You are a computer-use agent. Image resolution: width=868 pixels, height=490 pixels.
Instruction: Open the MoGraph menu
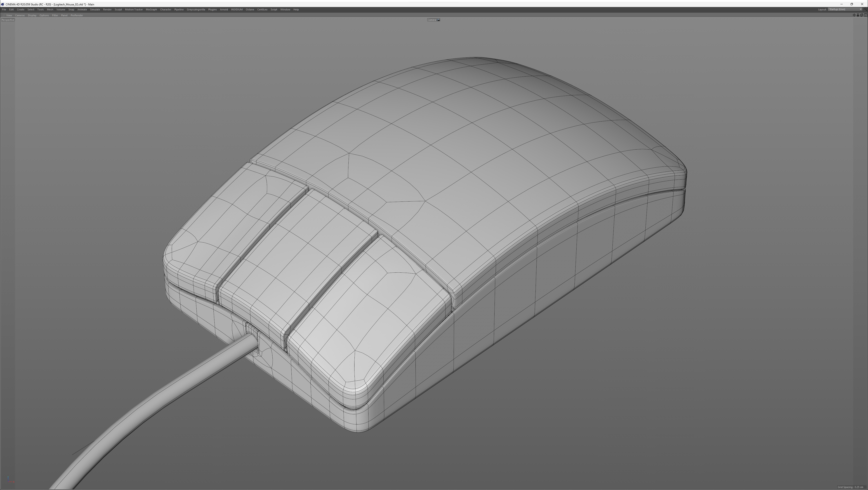pos(151,9)
